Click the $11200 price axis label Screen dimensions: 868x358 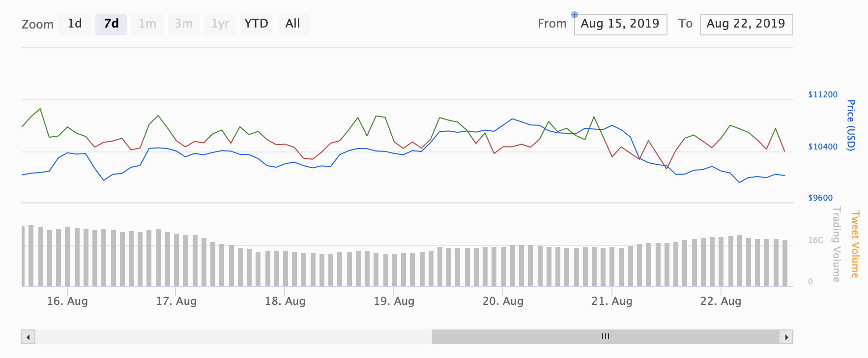tap(823, 94)
